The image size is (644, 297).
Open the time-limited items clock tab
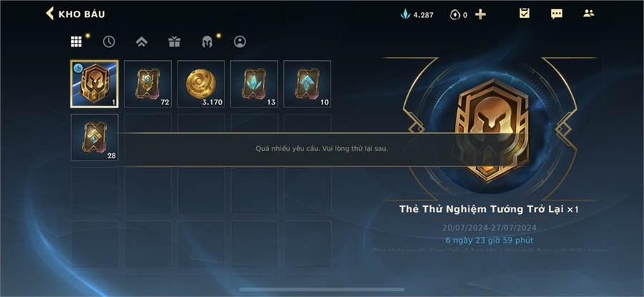pos(109,42)
